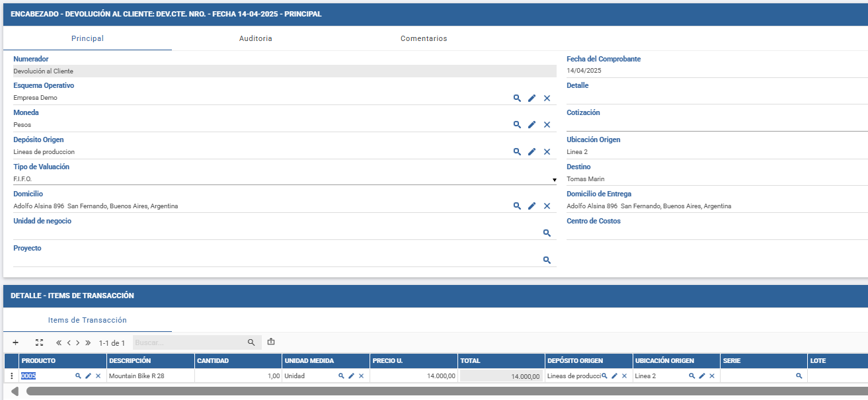Sort by PRODUCTO column header
868x400 pixels.
click(63, 361)
